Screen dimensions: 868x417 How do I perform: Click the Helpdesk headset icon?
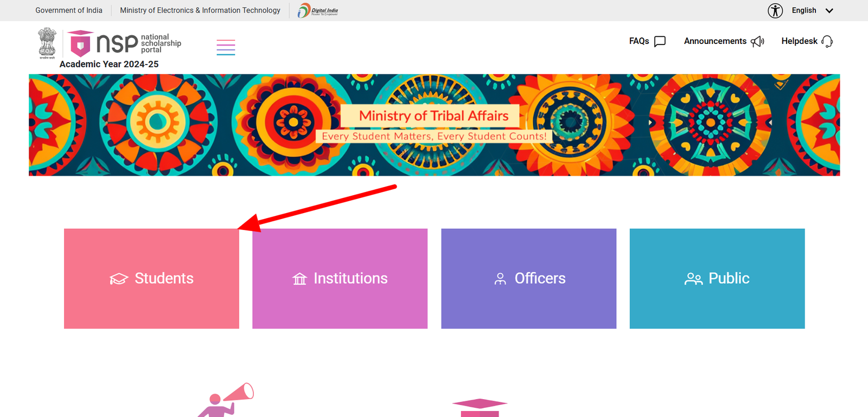click(x=827, y=42)
